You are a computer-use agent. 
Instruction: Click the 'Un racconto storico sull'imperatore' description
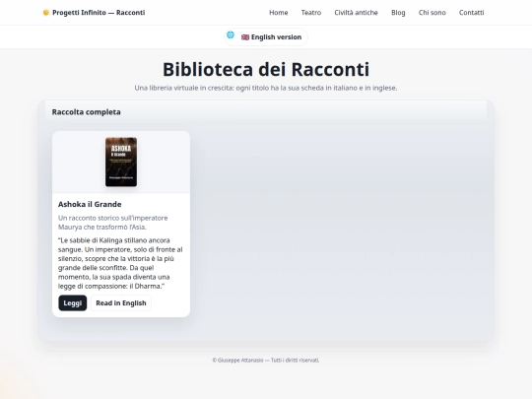[113, 223]
